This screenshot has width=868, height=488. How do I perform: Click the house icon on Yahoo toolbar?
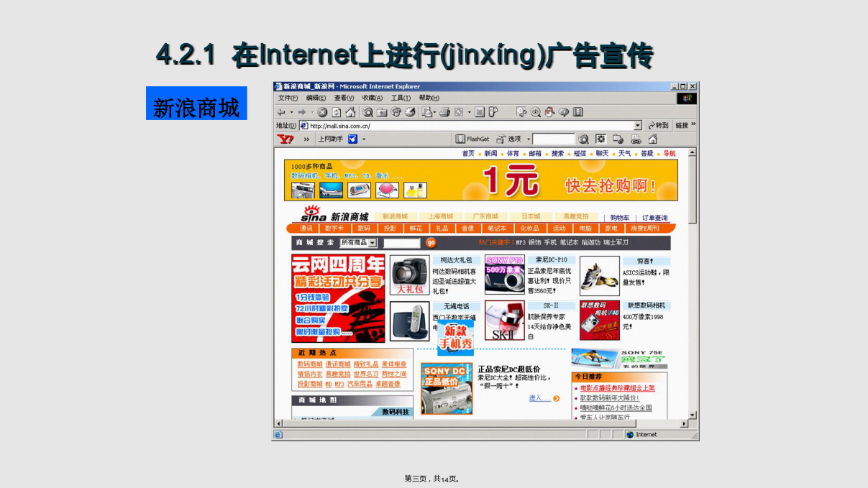652,139
